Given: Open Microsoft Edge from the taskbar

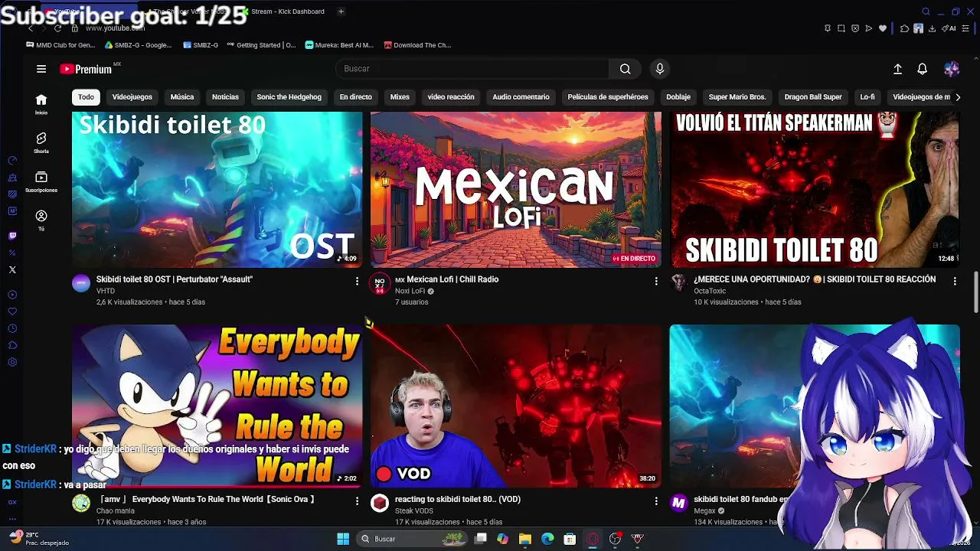Looking at the screenshot, I should (x=547, y=539).
